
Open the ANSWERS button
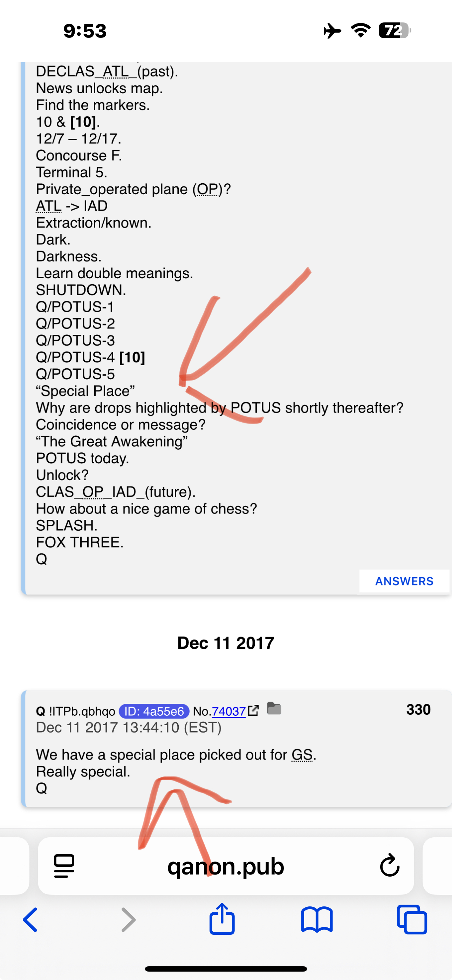tap(404, 581)
